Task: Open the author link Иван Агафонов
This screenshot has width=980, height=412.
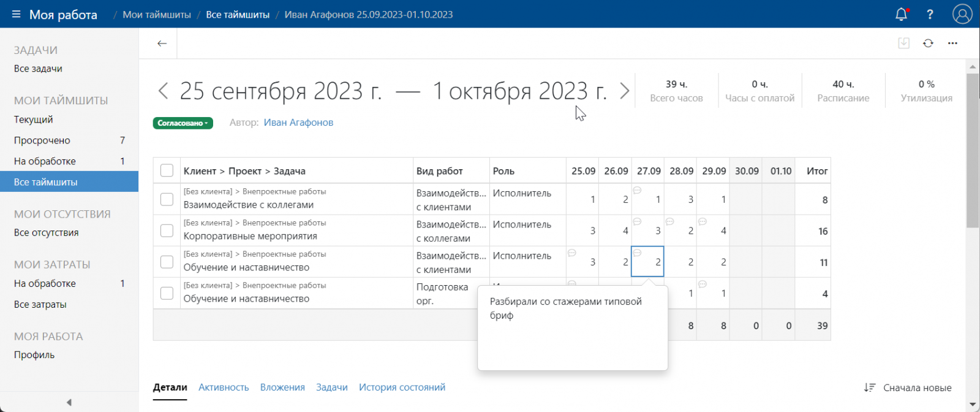Action: coord(298,123)
